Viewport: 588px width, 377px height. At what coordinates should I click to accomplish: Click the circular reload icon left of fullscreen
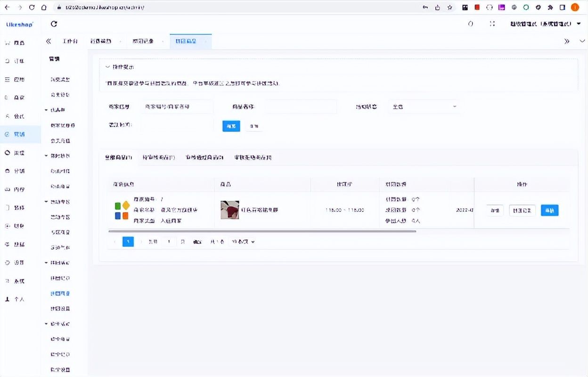(470, 24)
